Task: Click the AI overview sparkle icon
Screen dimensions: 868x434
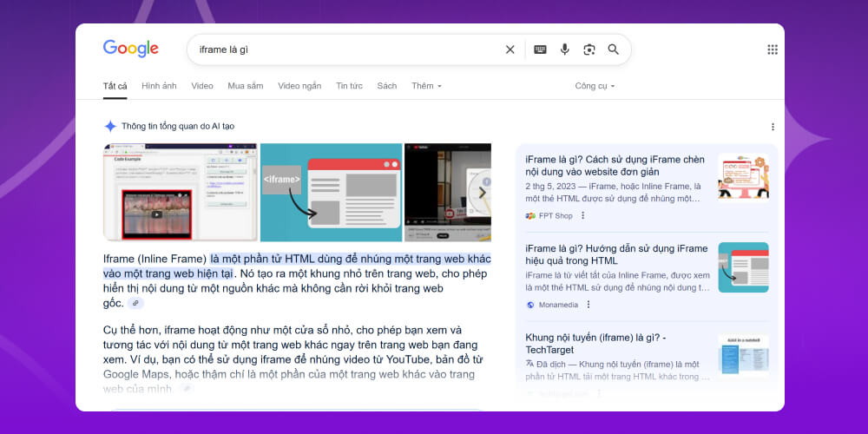Action: click(x=110, y=126)
